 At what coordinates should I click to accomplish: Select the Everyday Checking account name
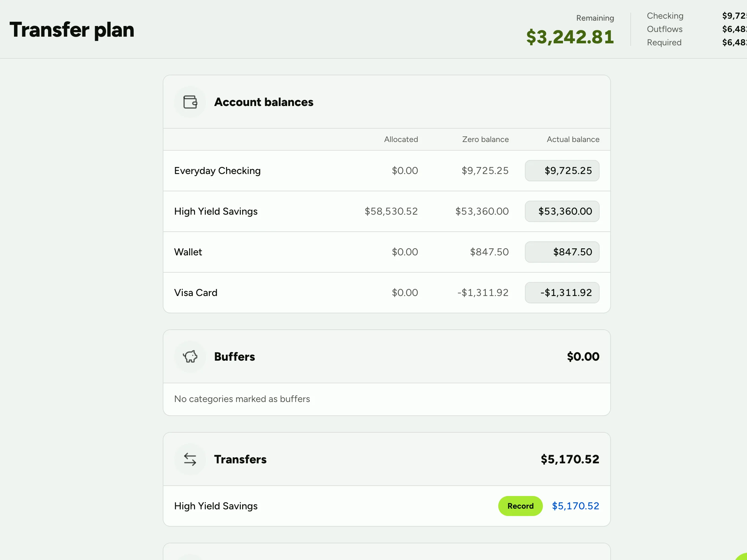coord(217,170)
